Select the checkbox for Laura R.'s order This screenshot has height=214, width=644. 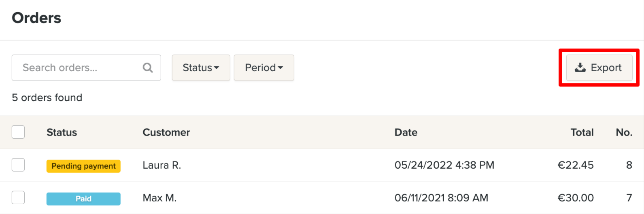point(18,165)
